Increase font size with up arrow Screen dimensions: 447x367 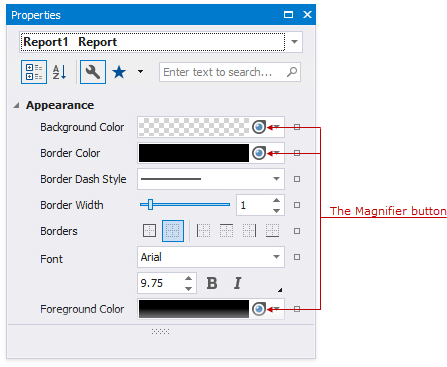point(188,278)
